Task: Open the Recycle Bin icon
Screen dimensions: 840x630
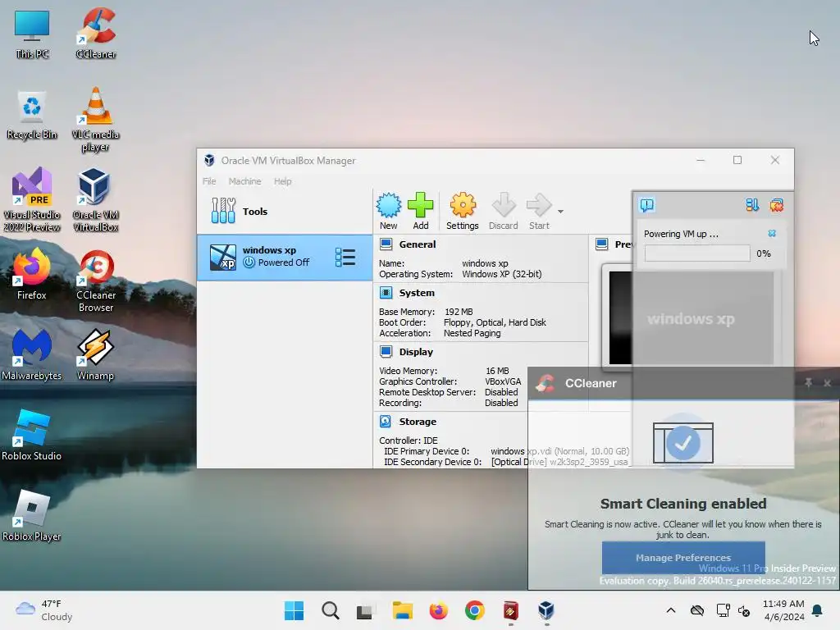Action: click(32, 114)
